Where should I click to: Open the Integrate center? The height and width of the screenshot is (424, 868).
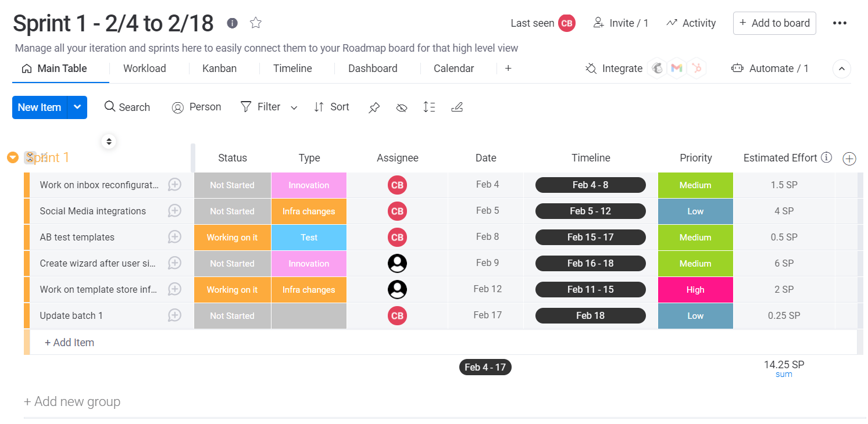click(614, 68)
